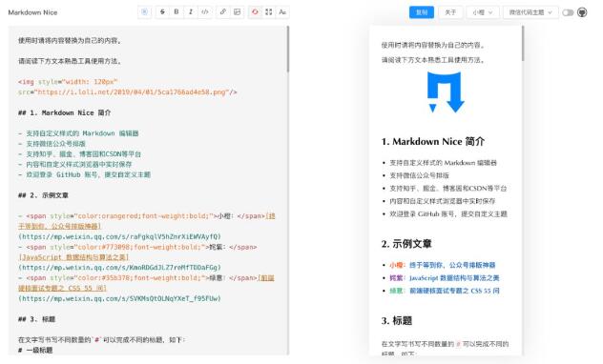Click the KmoRDGd3LZ7reMfTDDaFGg URL in editor

(119, 268)
